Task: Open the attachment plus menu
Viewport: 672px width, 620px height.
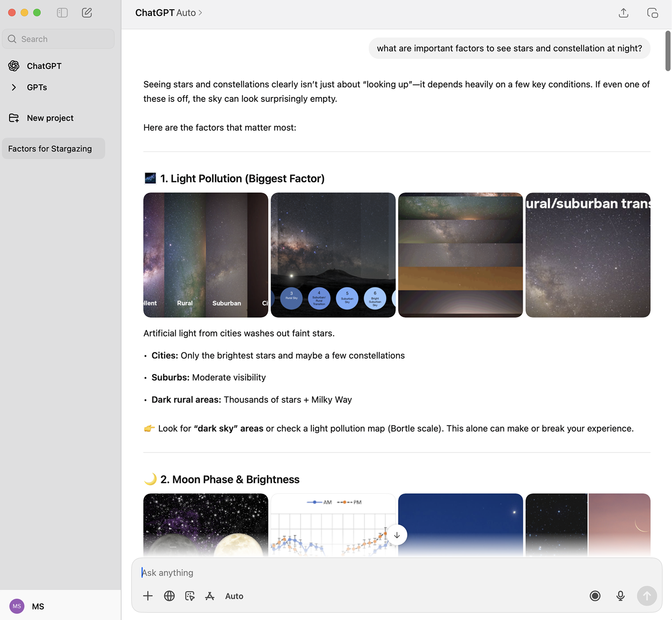Action: [x=148, y=596]
